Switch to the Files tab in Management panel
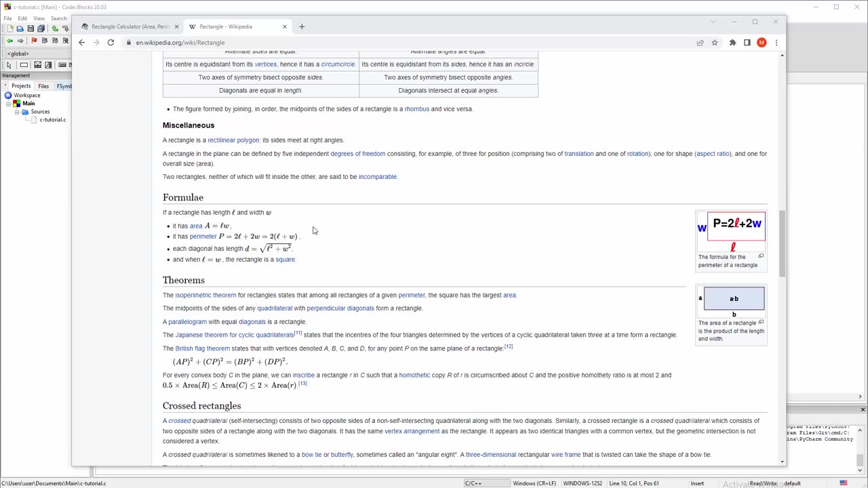868x488 pixels. click(43, 86)
